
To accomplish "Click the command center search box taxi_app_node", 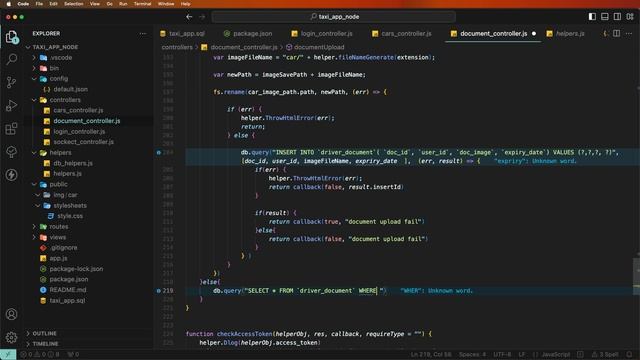I will 333,17.
